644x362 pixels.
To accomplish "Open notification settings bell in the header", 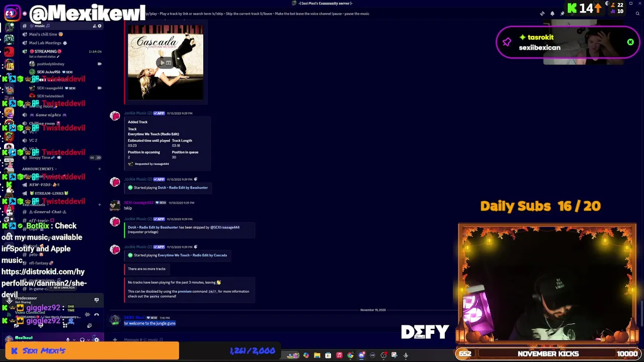I will coord(552,14).
